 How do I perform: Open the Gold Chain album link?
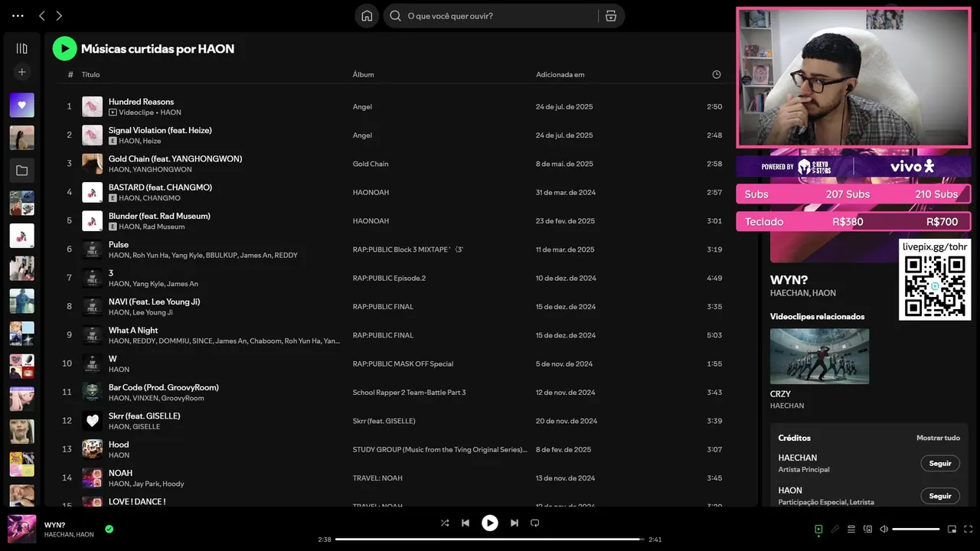[x=371, y=164]
